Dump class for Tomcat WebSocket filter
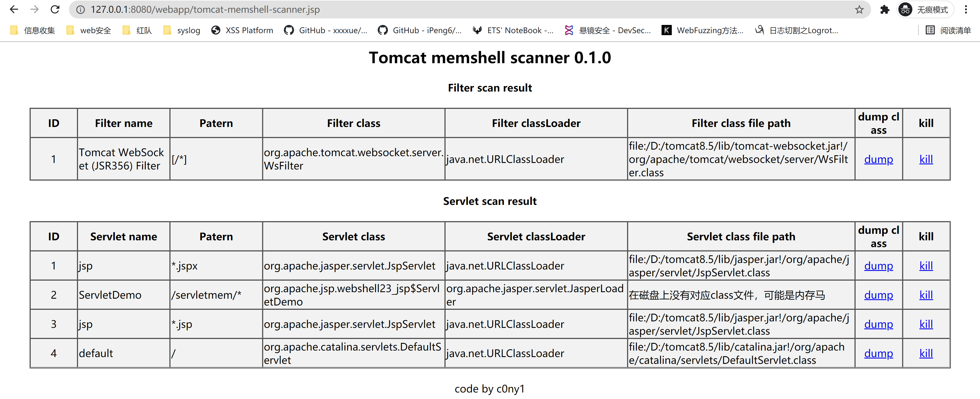The width and height of the screenshot is (980, 399). coord(878,159)
